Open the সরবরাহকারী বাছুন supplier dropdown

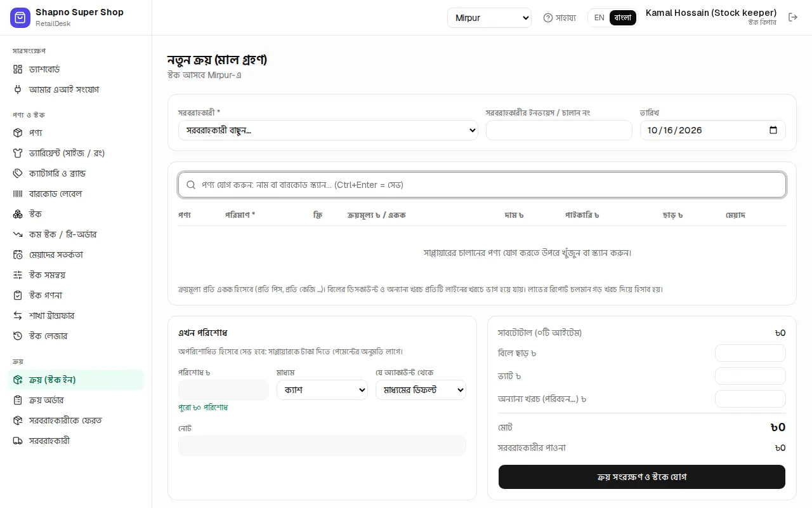(328, 130)
